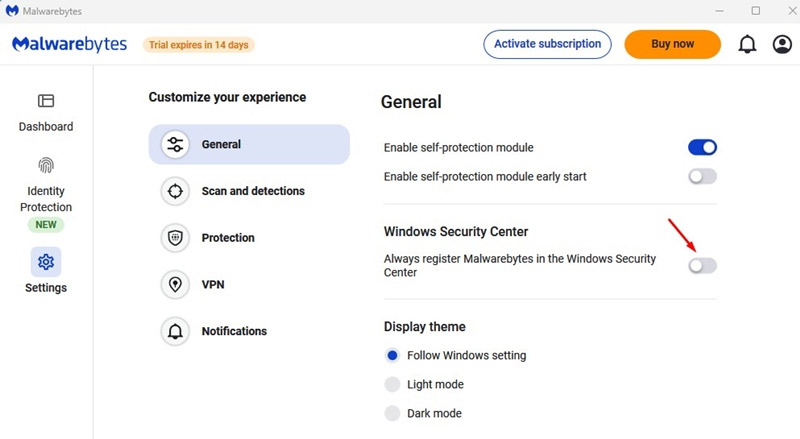Toggle Windows Security Center registration on
Screen dimensions: 800x439
click(702, 265)
